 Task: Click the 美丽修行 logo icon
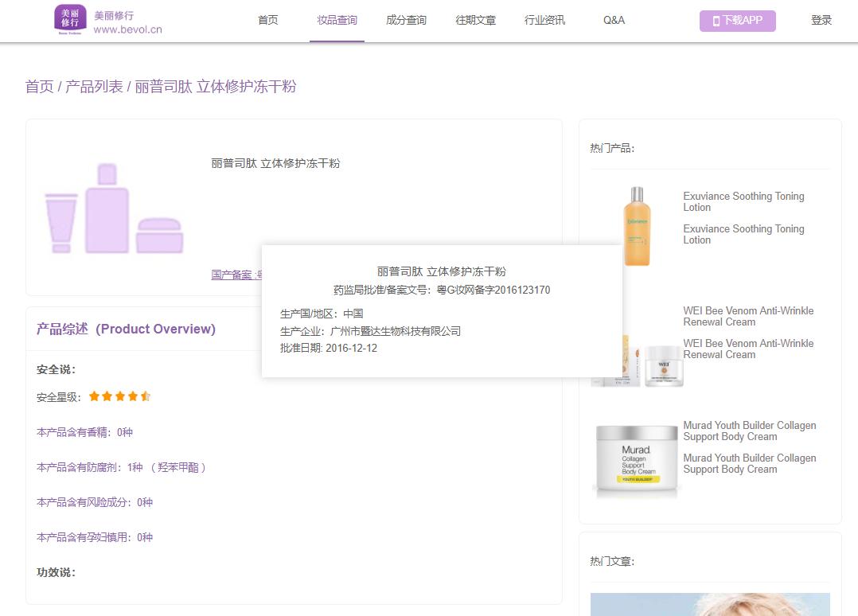pyautogui.click(x=70, y=19)
